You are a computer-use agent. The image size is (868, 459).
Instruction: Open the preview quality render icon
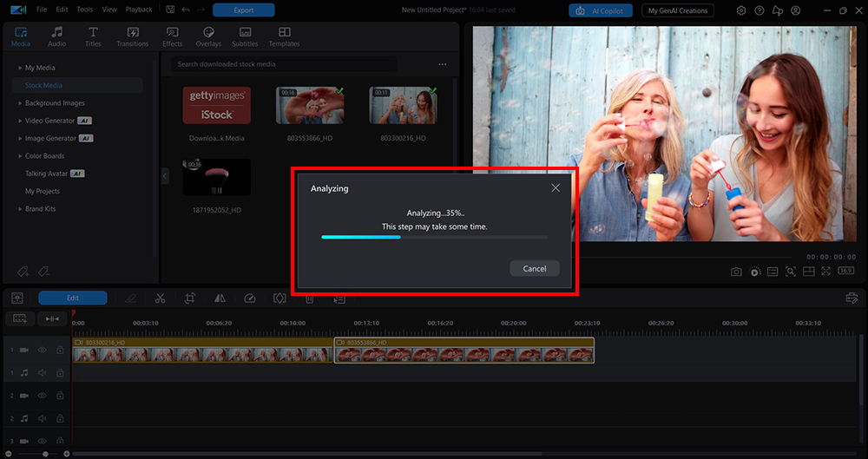coord(754,272)
